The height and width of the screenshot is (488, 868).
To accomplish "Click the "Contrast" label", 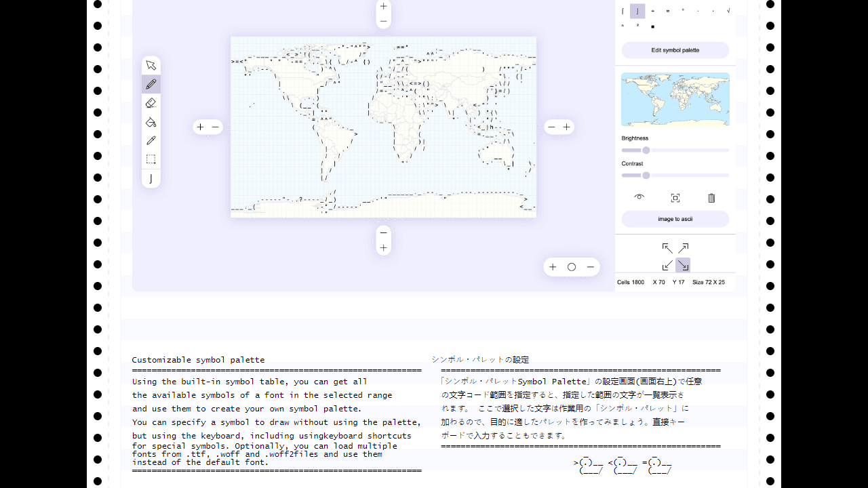I will [632, 163].
